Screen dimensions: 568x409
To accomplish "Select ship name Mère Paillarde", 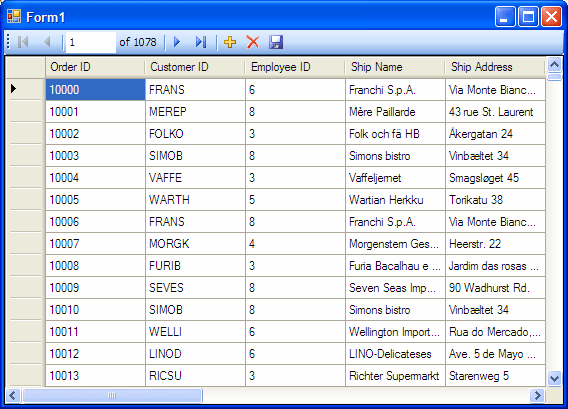I will (x=395, y=112).
